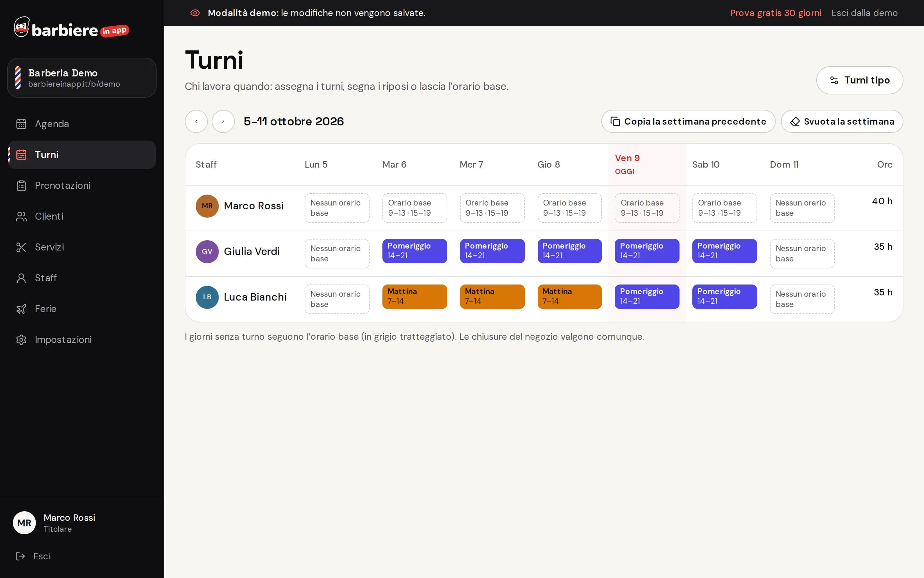Click Prova gratis 30 giorni link
Image resolution: width=924 pixels, height=578 pixels.
(x=775, y=13)
